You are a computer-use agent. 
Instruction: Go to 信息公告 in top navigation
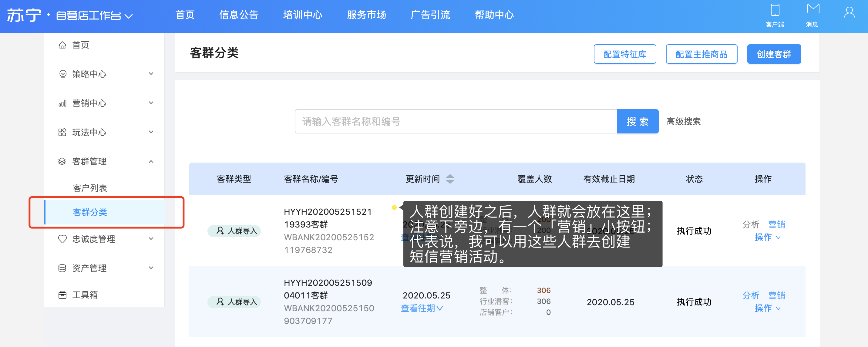click(239, 15)
